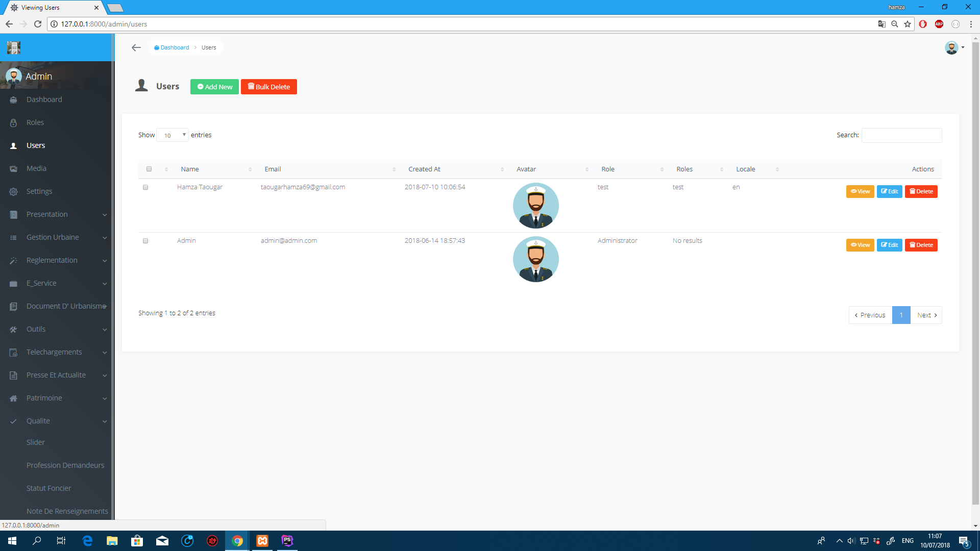The height and width of the screenshot is (551, 980).
Task: Reload the page with refresh icon
Action: (x=38, y=24)
